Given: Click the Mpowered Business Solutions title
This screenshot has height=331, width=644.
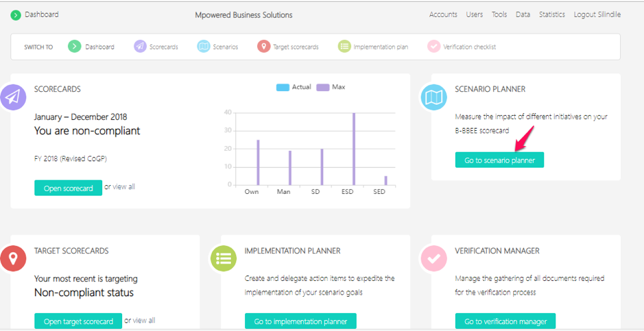Looking at the screenshot, I should [x=243, y=15].
